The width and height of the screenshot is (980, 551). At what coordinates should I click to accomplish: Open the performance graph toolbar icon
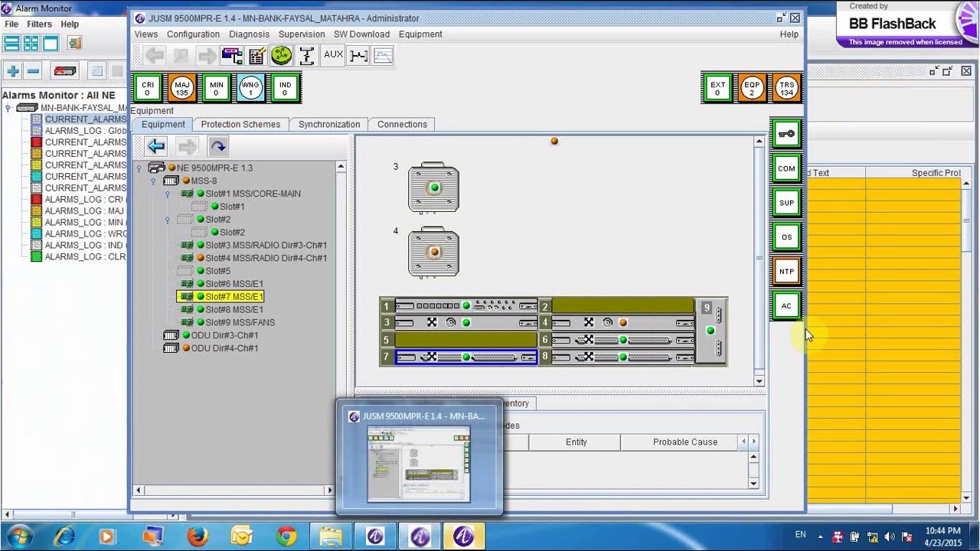(383, 55)
